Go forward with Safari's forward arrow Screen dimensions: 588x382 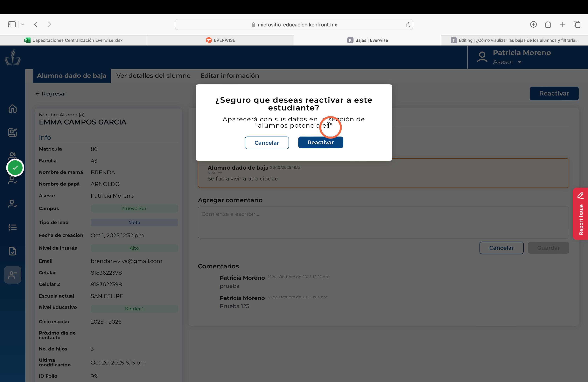click(x=49, y=24)
